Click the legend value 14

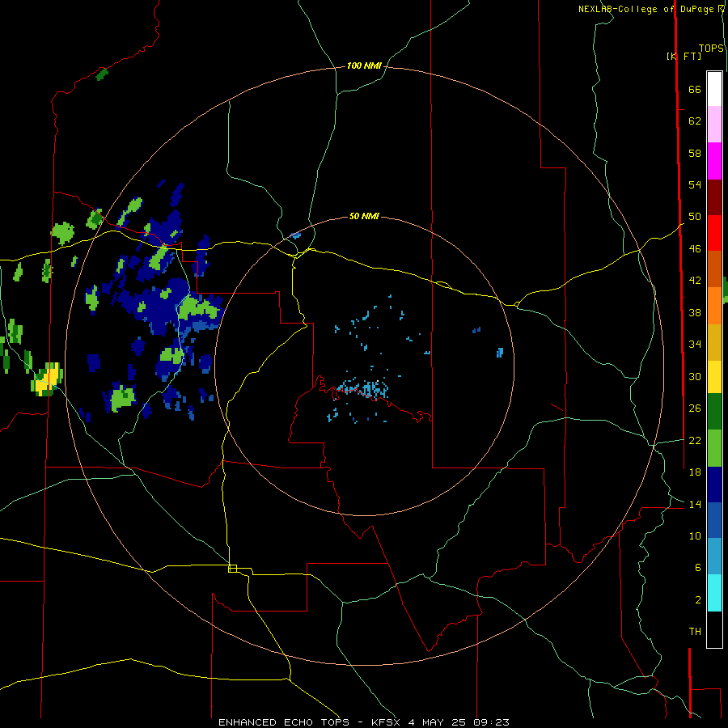(x=695, y=504)
